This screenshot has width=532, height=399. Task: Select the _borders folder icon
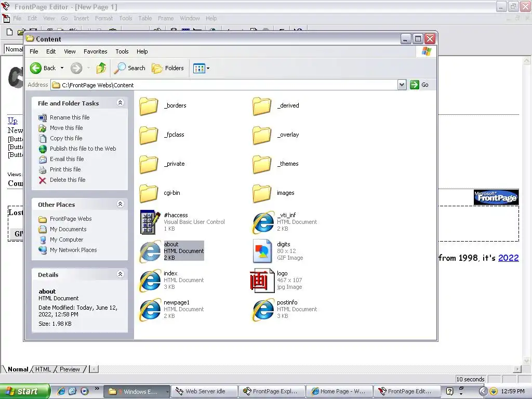click(x=149, y=106)
